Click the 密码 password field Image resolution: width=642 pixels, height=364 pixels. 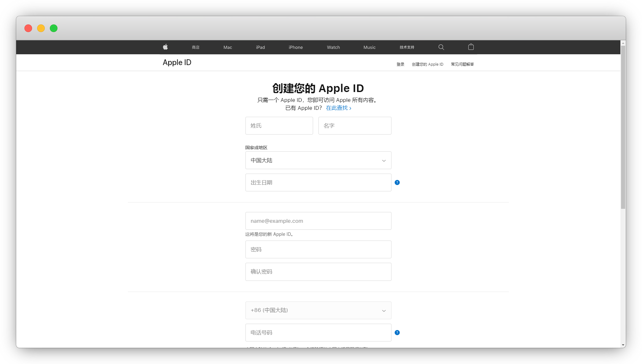pyautogui.click(x=318, y=249)
